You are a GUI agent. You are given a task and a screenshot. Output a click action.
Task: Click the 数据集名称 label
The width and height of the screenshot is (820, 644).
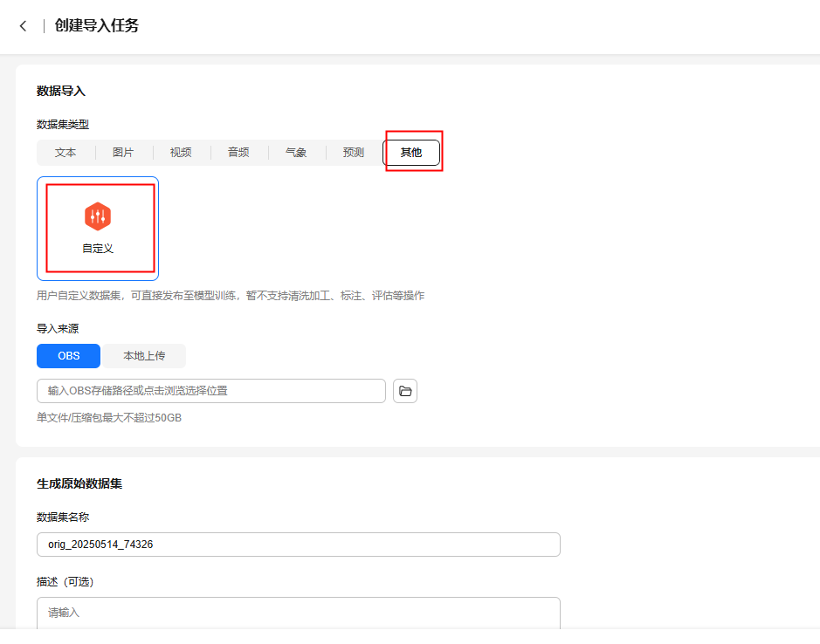[63, 517]
